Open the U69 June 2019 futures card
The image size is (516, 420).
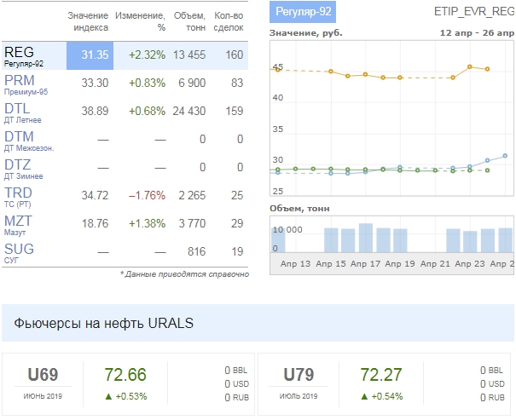pyautogui.click(x=43, y=382)
